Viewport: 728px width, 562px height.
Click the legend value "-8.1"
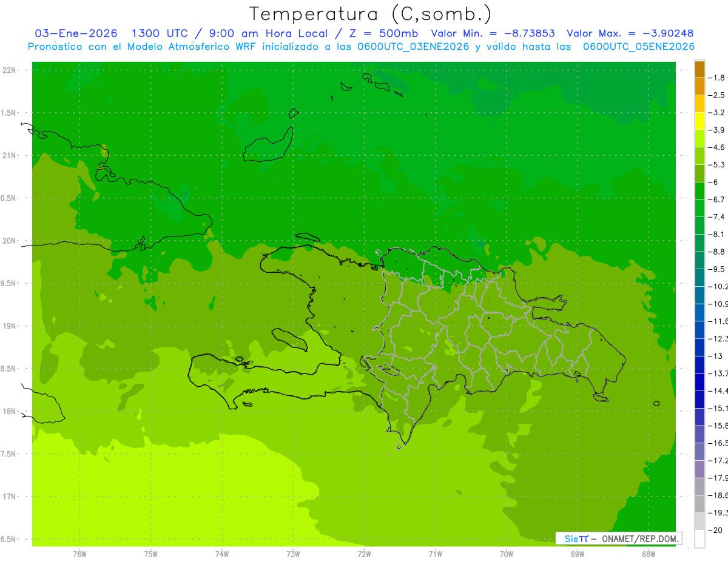(x=716, y=235)
